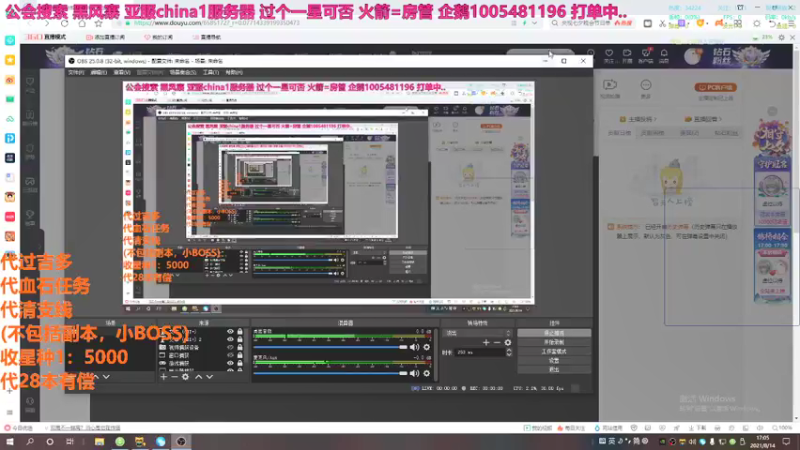
Task: Remove scene transition with minus icon
Action: pyautogui.click(x=497, y=342)
